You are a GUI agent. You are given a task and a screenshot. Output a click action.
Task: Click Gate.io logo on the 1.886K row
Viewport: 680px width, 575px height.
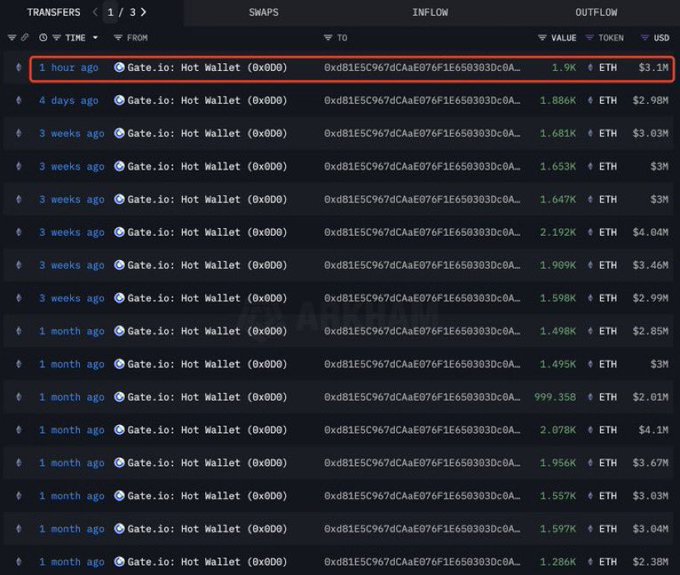click(x=119, y=100)
